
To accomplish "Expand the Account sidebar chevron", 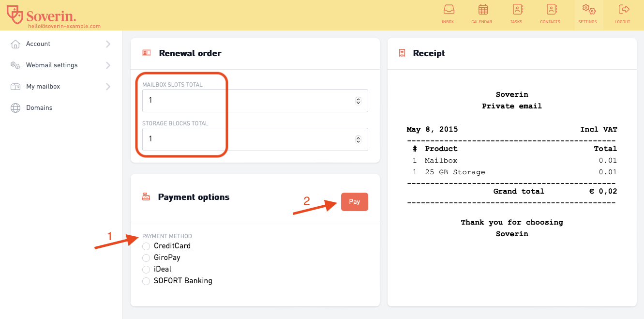I will 108,44.
